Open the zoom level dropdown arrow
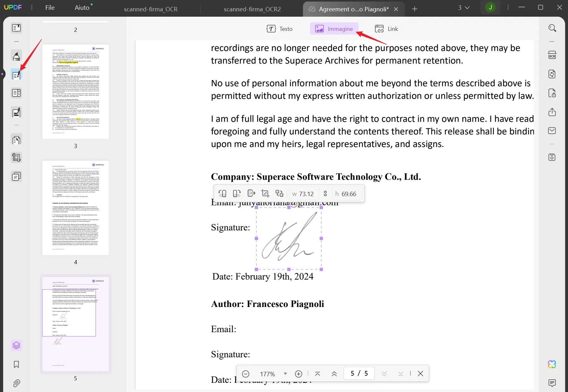568x392 pixels. click(x=285, y=374)
